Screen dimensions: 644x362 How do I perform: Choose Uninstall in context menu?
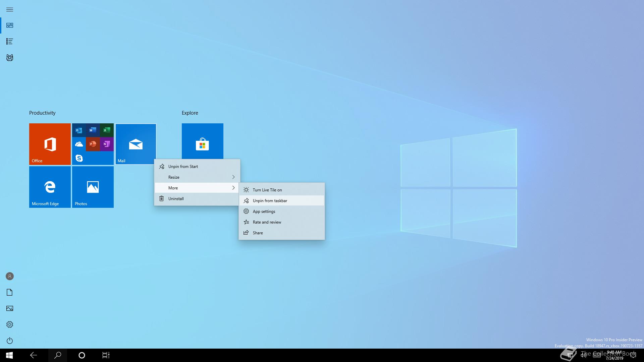(x=197, y=199)
